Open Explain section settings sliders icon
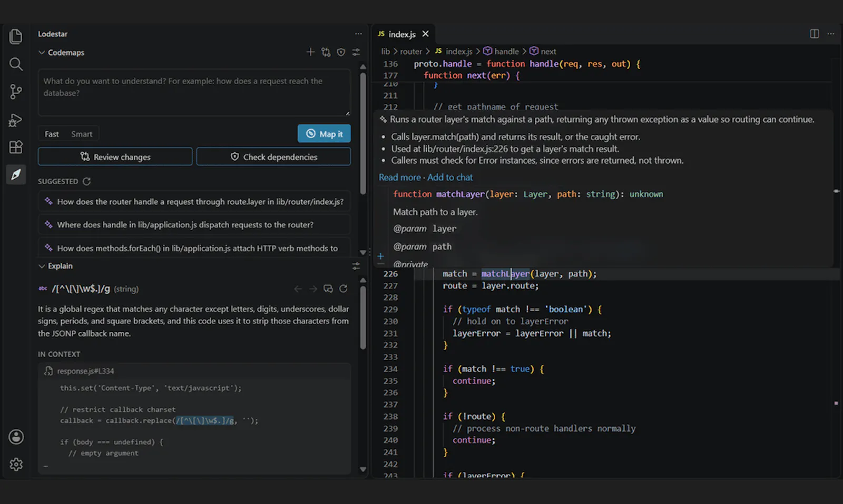Image resolution: width=843 pixels, height=504 pixels. [356, 266]
